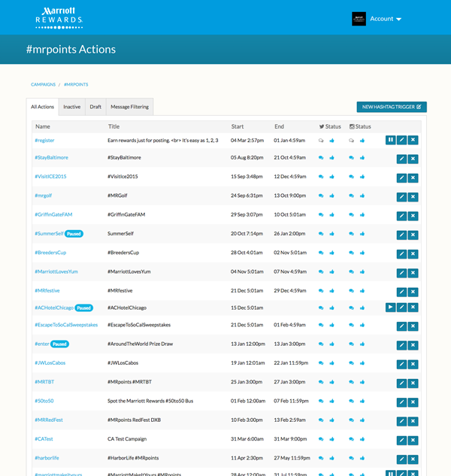Toggle Instagram reply status for #register
The height and width of the screenshot is (476, 451).
coord(351,141)
